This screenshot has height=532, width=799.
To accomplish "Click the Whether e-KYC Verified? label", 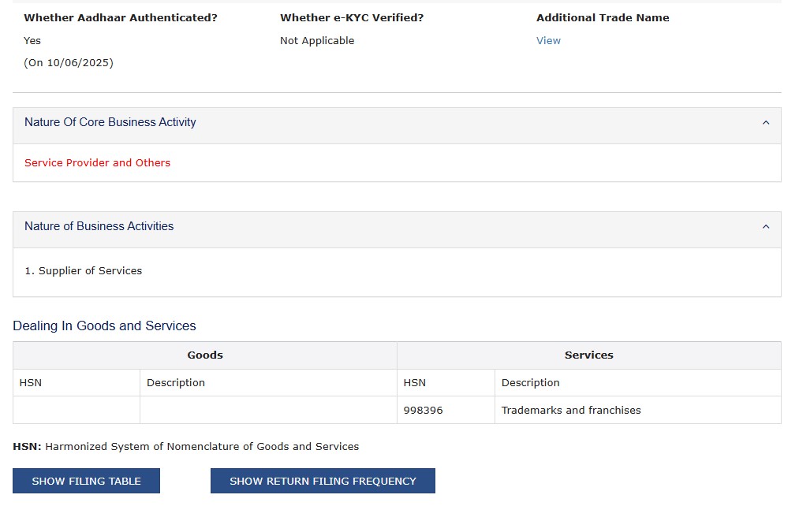I will pyautogui.click(x=352, y=17).
